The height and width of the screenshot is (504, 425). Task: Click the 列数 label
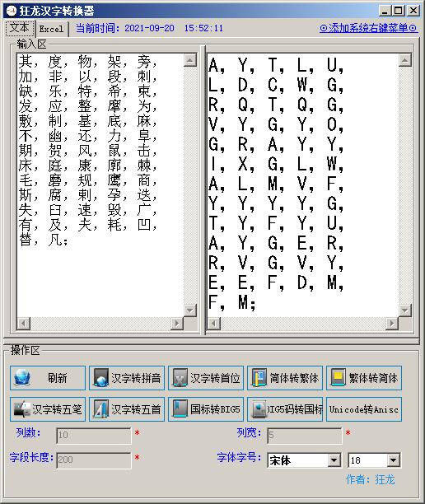pyautogui.click(x=28, y=432)
